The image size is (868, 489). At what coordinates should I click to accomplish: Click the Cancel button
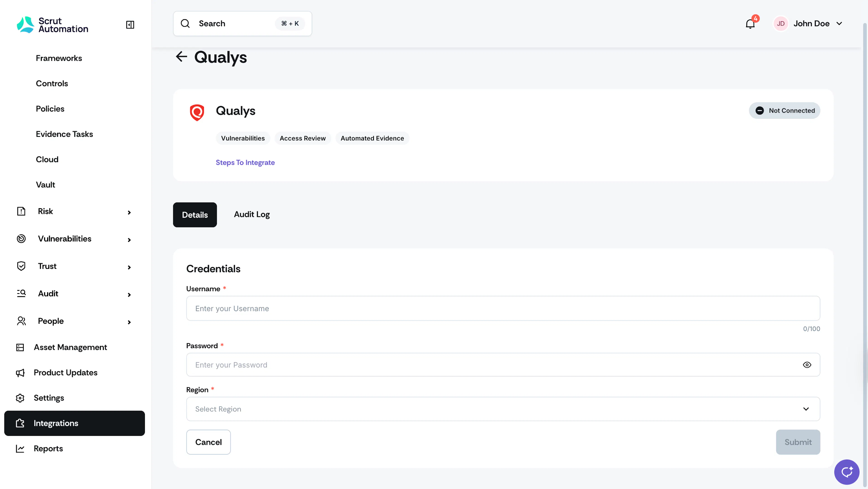(x=208, y=442)
